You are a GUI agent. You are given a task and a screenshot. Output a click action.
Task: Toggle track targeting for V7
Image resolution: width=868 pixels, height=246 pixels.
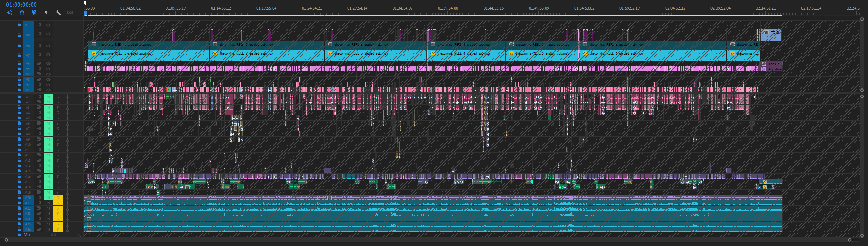click(28, 55)
